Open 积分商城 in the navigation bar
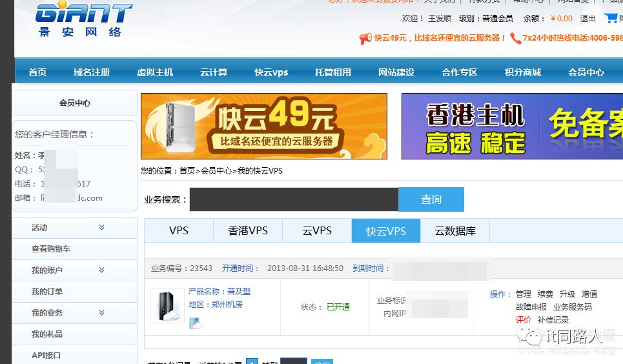This screenshot has width=623, height=364. [523, 72]
